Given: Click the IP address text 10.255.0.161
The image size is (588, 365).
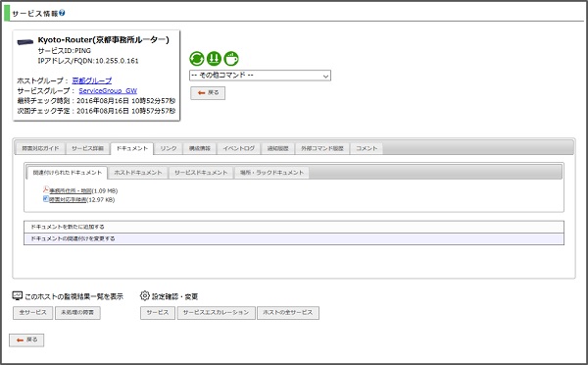Looking at the screenshot, I should coord(117,61).
